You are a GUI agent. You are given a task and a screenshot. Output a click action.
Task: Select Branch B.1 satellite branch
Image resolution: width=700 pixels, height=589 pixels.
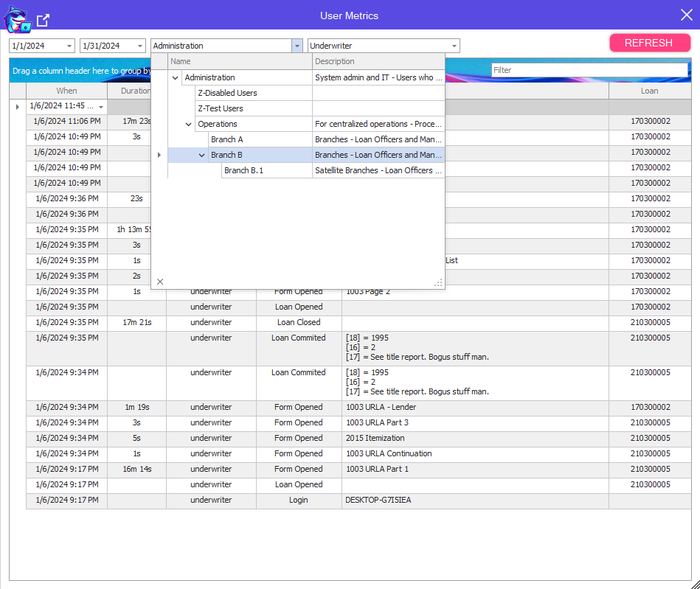tap(243, 170)
